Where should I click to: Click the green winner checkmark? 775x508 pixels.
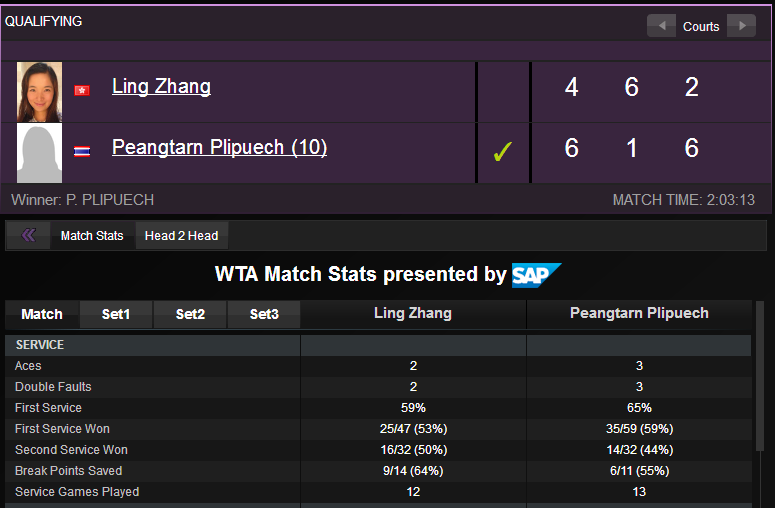[502, 152]
